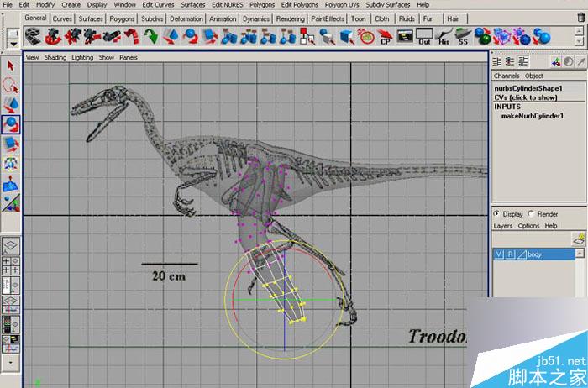The width and height of the screenshot is (588, 388).
Task: Open the Lighting panel menu
Action: (82, 57)
